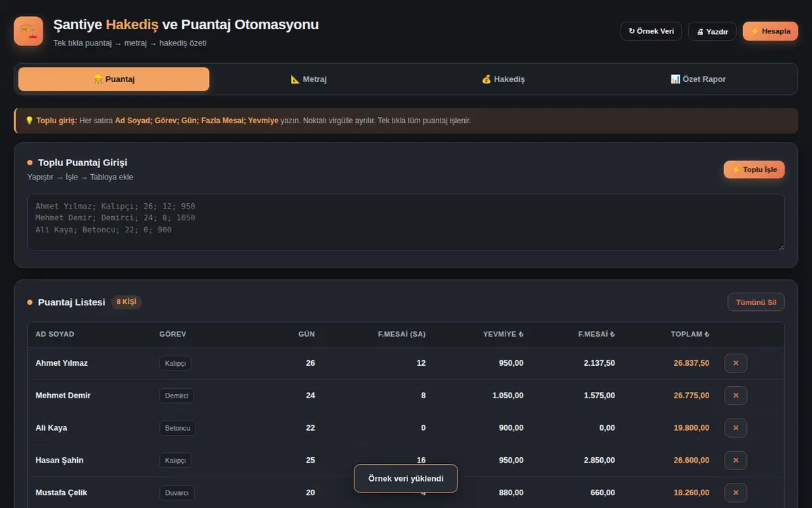812x508 pixels.
Task: Delete the Ali Kaya entry
Action: (x=736, y=428)
